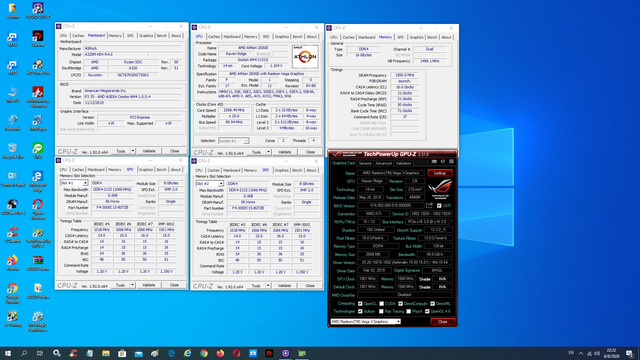Open the action center notification icon
Viewport: 640px width, 360px height.
click(629, 353)
